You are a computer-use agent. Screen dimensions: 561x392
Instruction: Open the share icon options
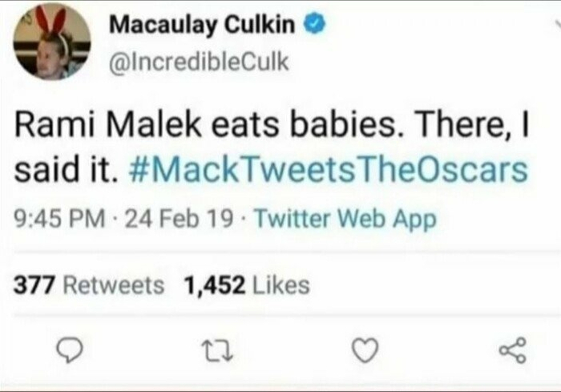click(x=513, y=348)
